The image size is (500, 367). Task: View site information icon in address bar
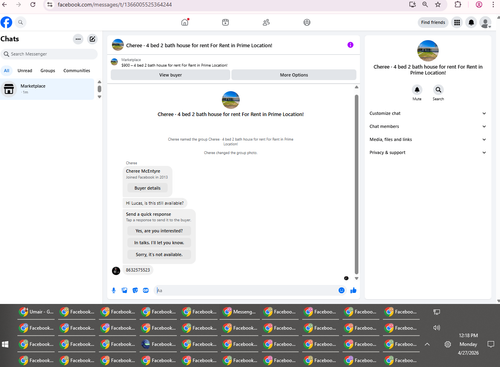pyautogui.click(x=50, y=5)
